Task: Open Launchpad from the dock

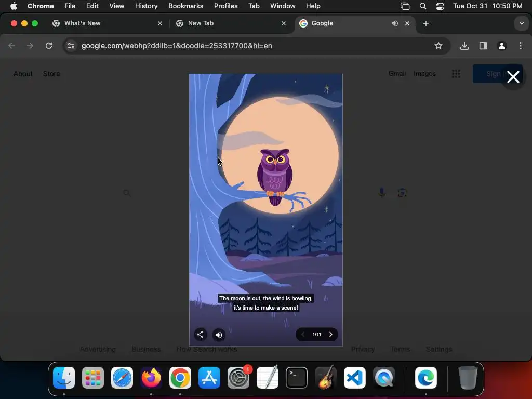Action: [x=93, y=378]
